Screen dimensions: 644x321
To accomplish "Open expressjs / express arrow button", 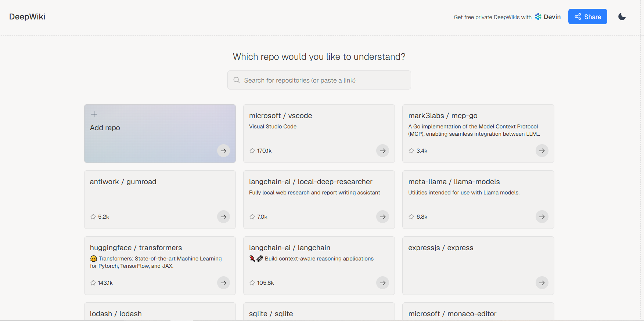I will tap(542, 283).
